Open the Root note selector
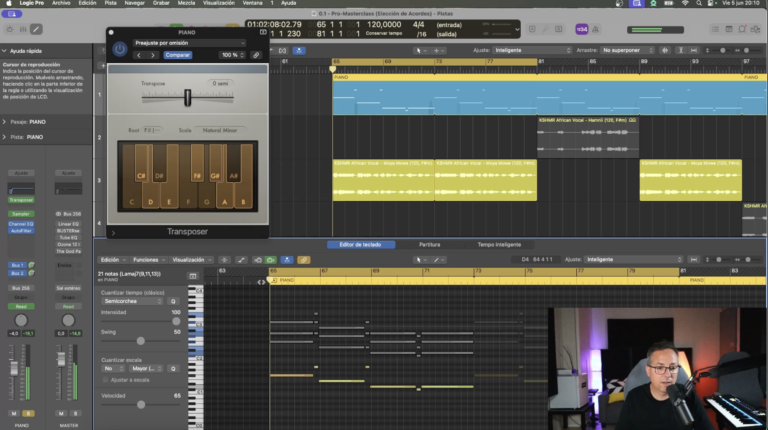This screenshot has height=430, width=768. pyautogui.click(x=152, y=130)
